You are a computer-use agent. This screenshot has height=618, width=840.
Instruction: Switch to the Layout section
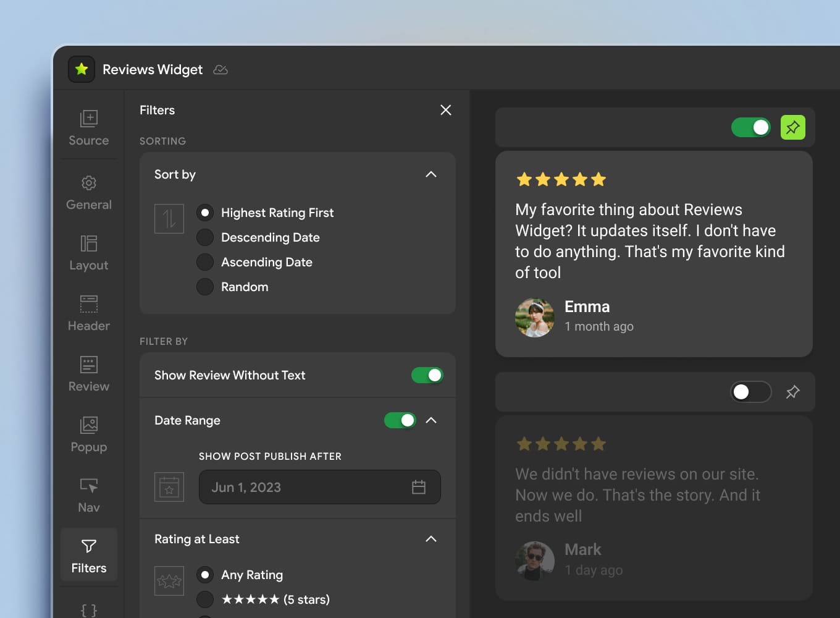coord(89,253)
